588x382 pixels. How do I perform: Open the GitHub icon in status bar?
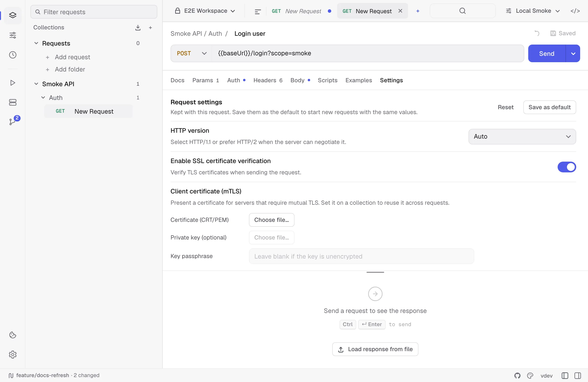517,376
